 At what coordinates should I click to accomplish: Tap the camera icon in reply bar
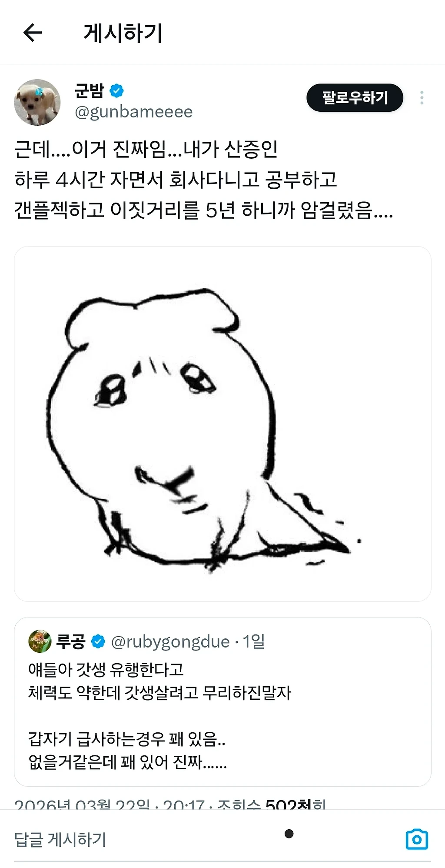click(x=416, y=839)
